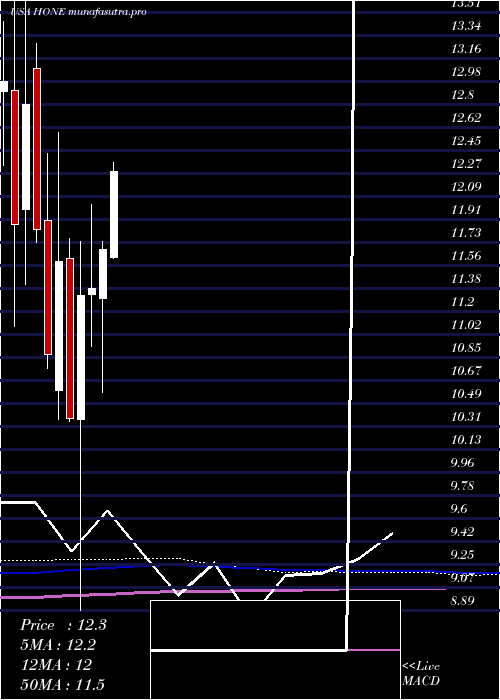Click the 12.45 price axis label
500x700 pixels.
(x=466, y=141)
